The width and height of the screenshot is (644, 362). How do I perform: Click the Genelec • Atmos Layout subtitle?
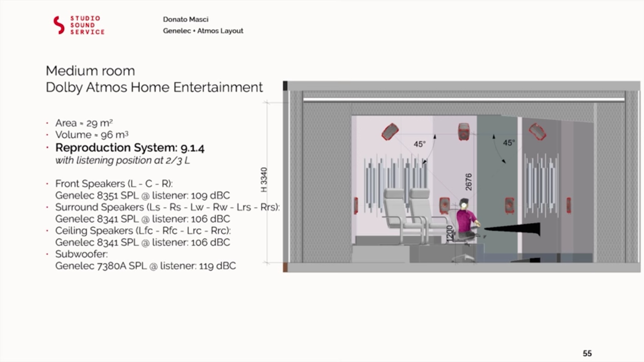tap(203, 31)
